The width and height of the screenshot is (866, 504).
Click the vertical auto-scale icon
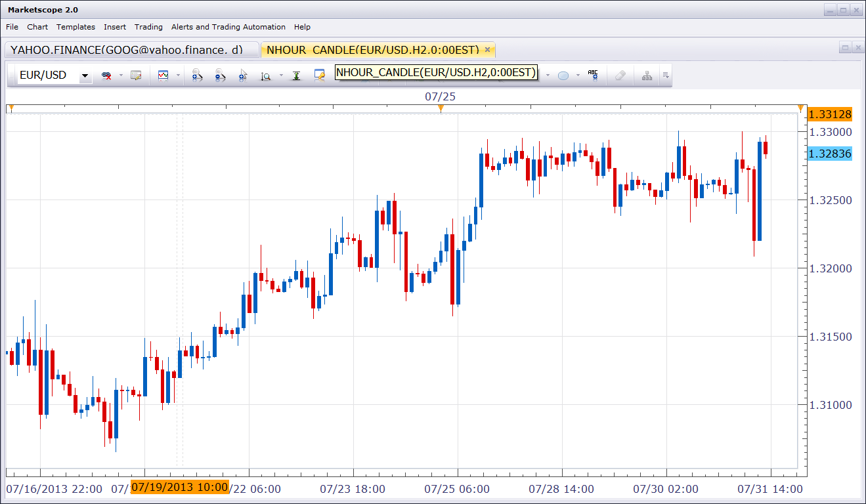pyautogui.click(x=296, y=76)
